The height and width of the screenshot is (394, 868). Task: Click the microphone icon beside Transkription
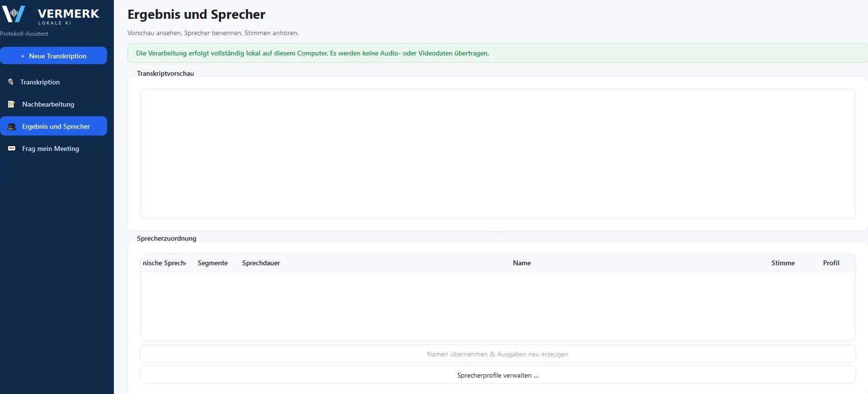(x=11, y=82)
